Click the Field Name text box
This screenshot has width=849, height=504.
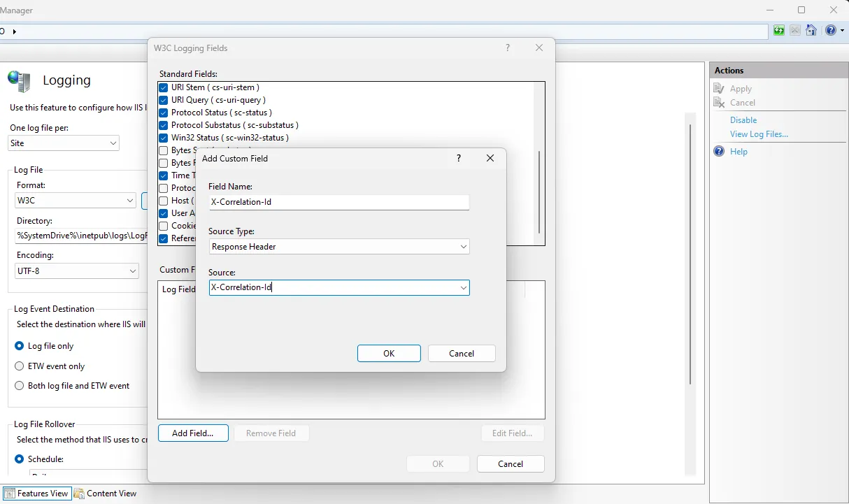coord(339,202)
